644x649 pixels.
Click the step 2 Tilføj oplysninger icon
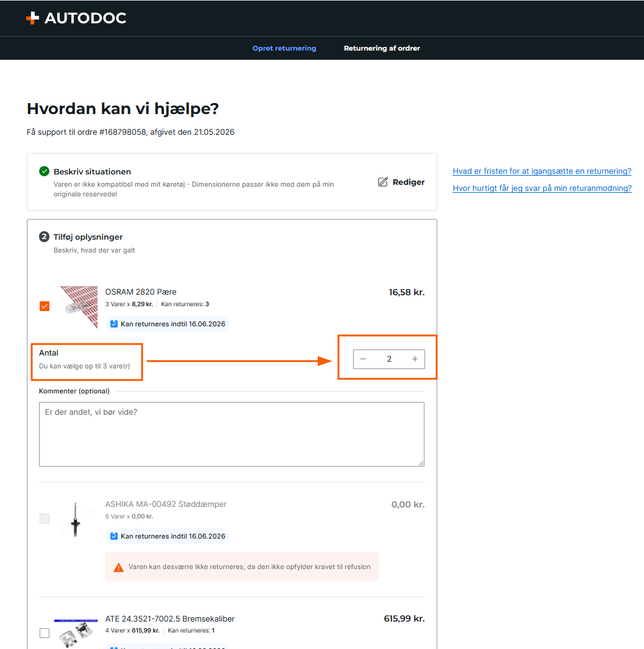pyautogui.click(x=45, y=237)
